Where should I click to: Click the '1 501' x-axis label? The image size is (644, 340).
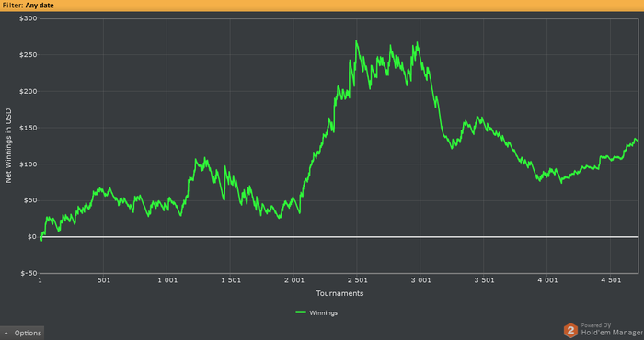[230, 280]
